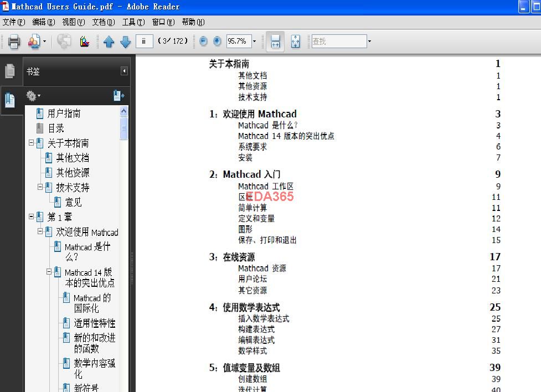Open the 文件(F) menu
The image size is (541, 392).
pos(14,22)
